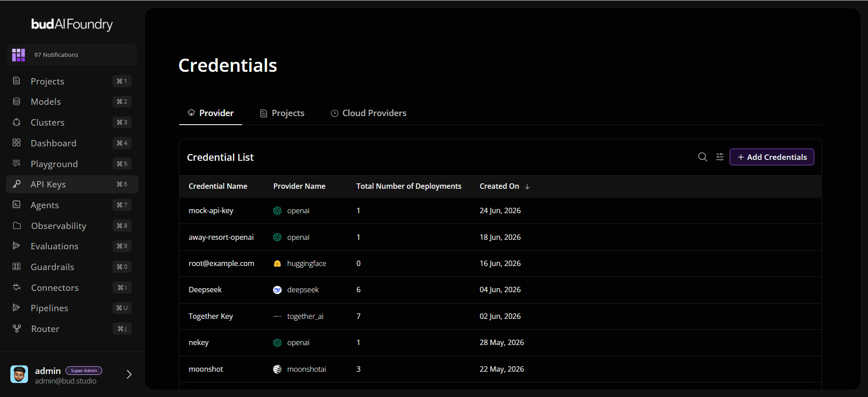
Task: Click the Add Credentials button
Action: tap(772, 157)
